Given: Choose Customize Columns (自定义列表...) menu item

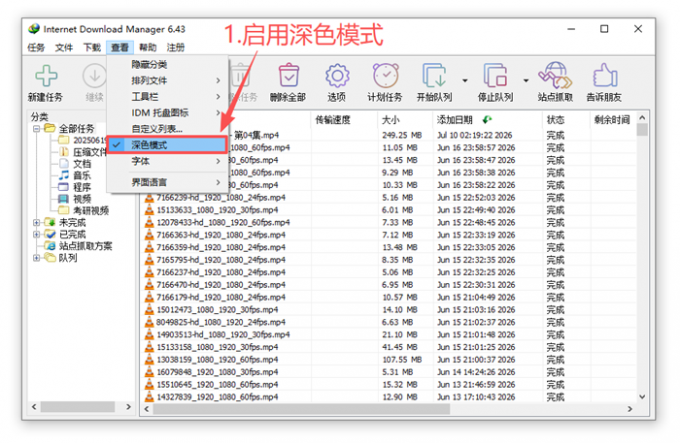Looking at the screenshot, I should point(167,129).
